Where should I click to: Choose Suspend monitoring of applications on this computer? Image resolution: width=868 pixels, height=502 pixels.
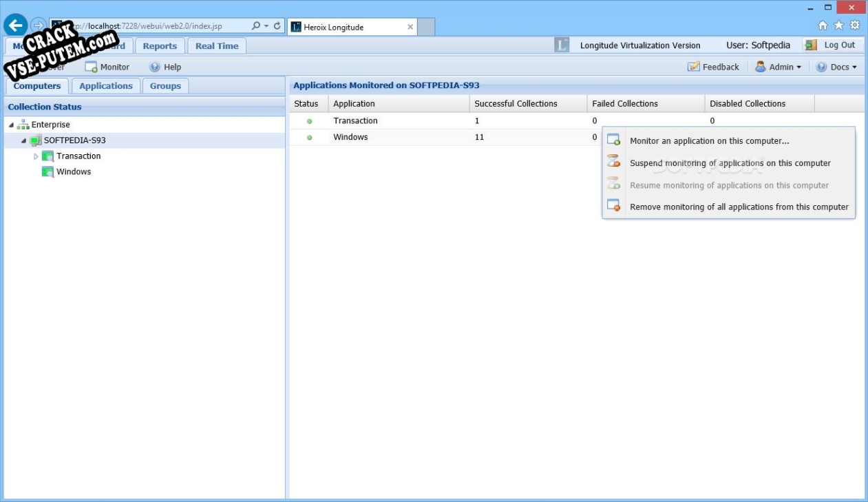729,163
